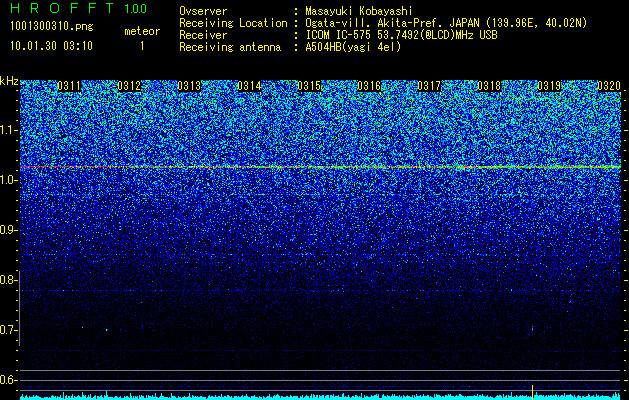Click the ICOM IC-575 receiver text
This screenshot has height=400, width=629.
pos(401,35)
